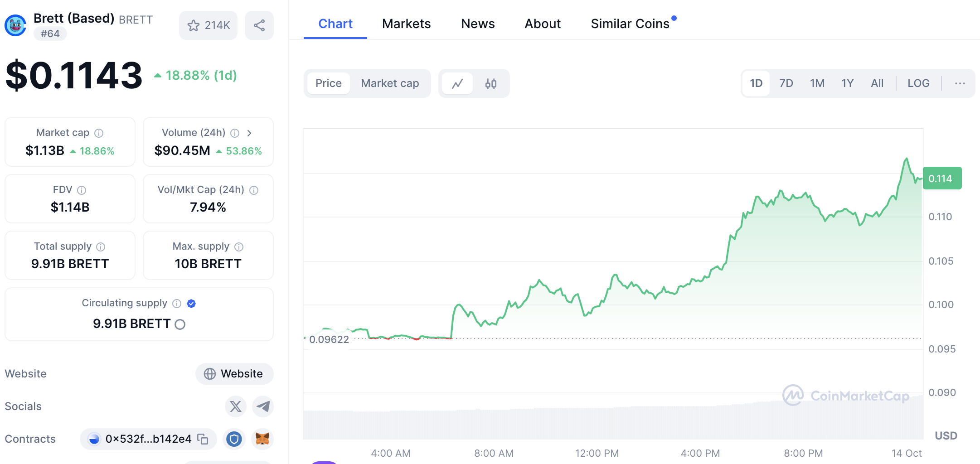
Task: Open Vol/Mkt Cap (24h) info icon
Action: 254,190
